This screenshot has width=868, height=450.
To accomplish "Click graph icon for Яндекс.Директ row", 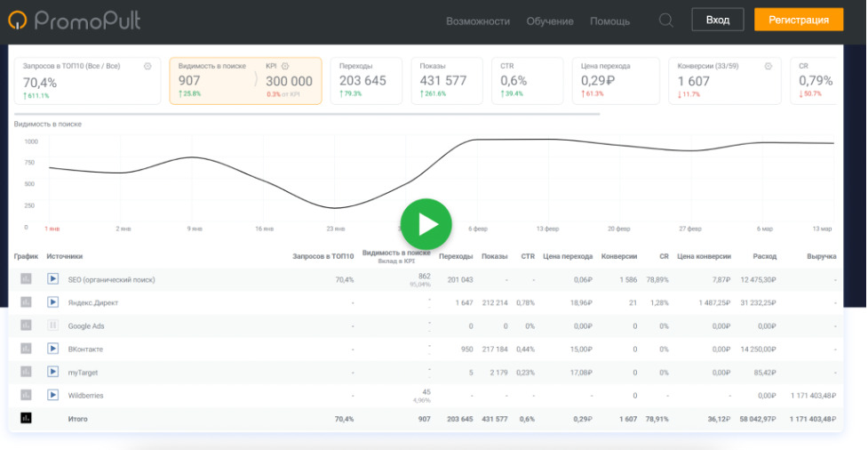I will coord(26,302).
